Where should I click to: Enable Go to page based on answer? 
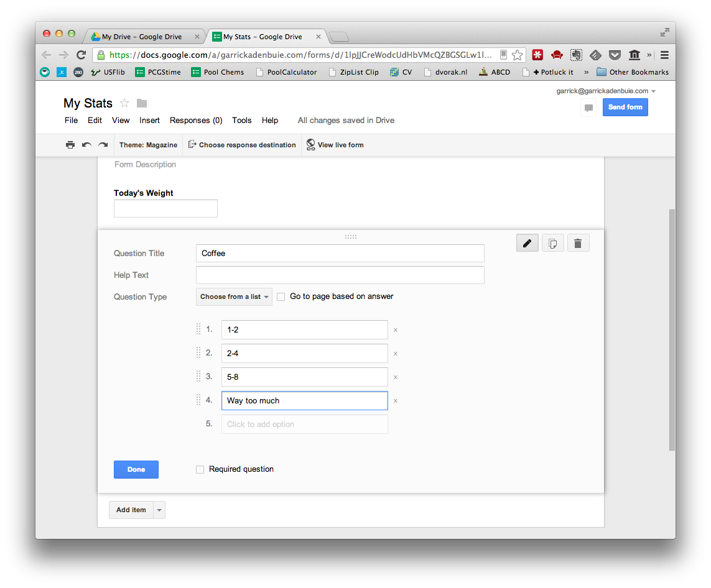281,296
